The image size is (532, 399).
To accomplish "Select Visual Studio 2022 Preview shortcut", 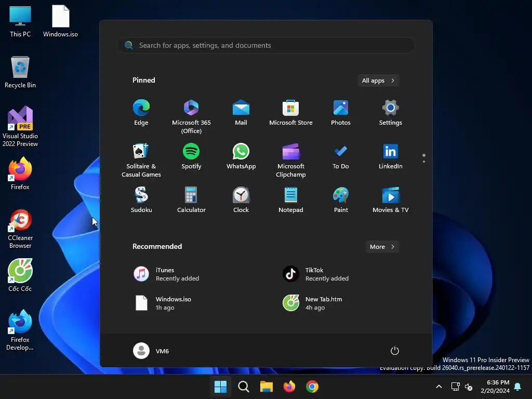I will click(x=20, y=127).
